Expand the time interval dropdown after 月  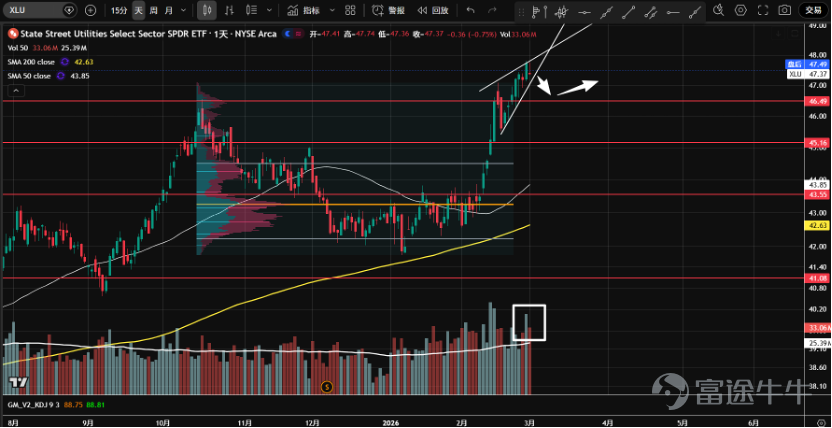point(184,10)
